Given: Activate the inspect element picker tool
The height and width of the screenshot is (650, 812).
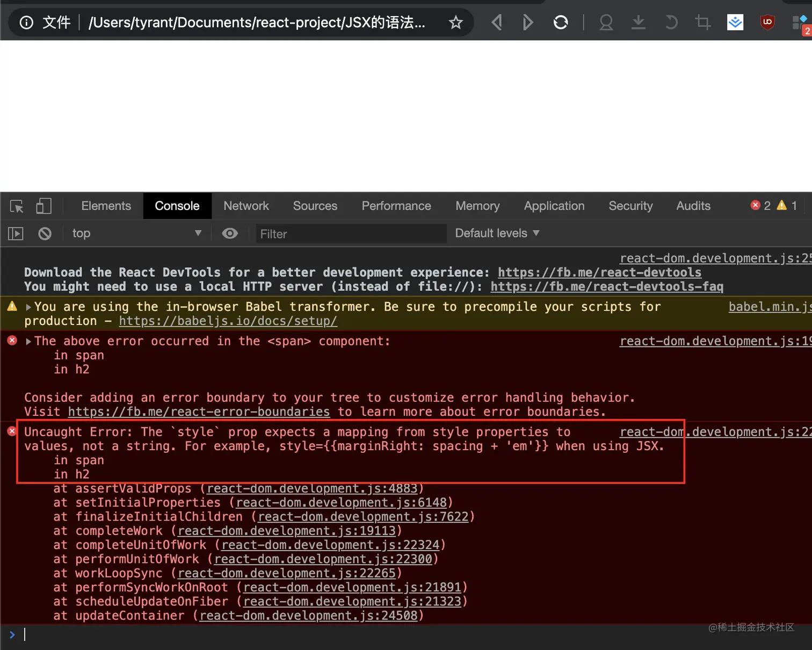Looking at the screenshot, I should click(x=17, y=206).
